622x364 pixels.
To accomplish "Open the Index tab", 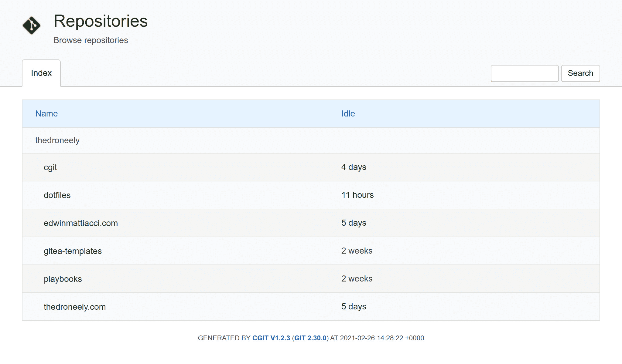I will pos(41,73).
